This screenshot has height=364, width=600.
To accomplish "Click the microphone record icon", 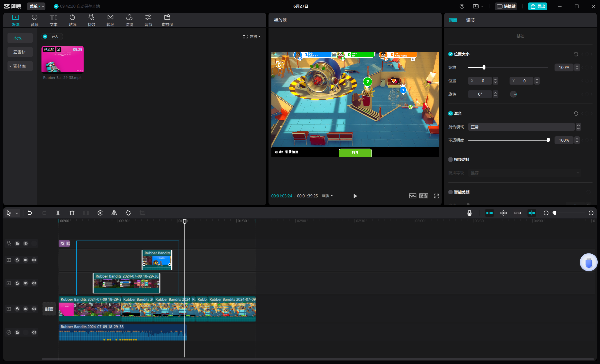I will click(469, 213).
